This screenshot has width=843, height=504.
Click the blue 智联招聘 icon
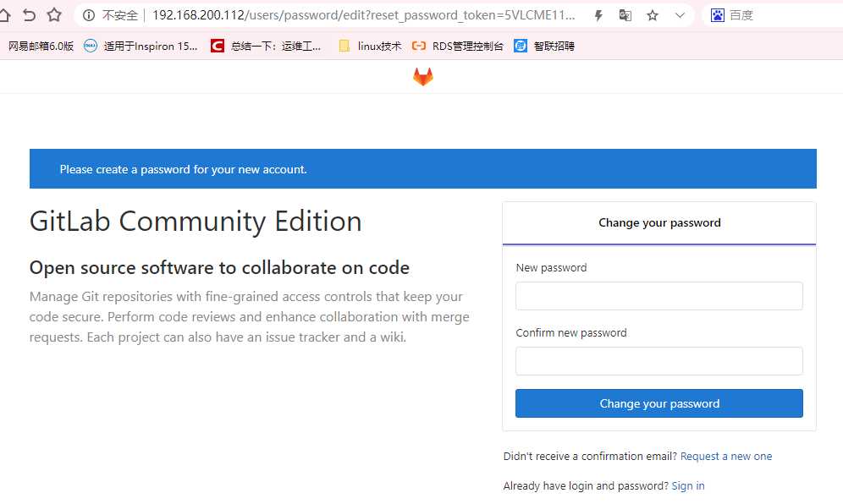tap(521, 47)
